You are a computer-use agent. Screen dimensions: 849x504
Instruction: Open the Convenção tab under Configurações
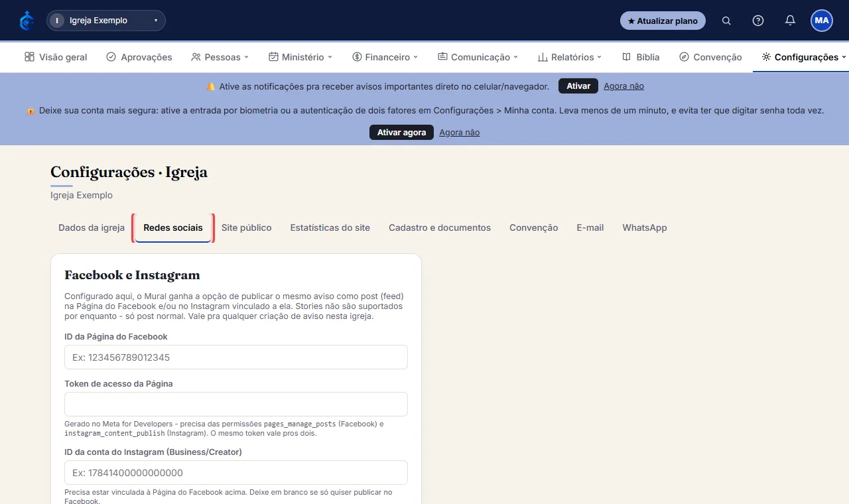click(x=534, y=227)
